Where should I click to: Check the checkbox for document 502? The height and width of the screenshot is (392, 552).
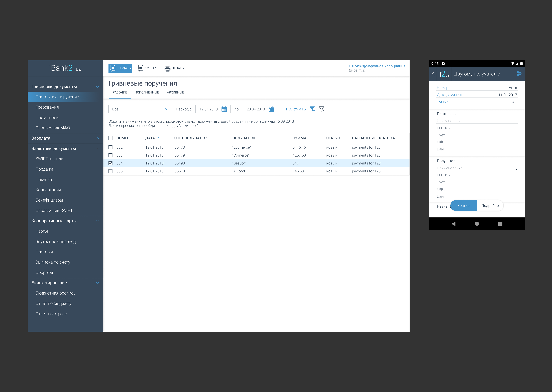(110, 147)
